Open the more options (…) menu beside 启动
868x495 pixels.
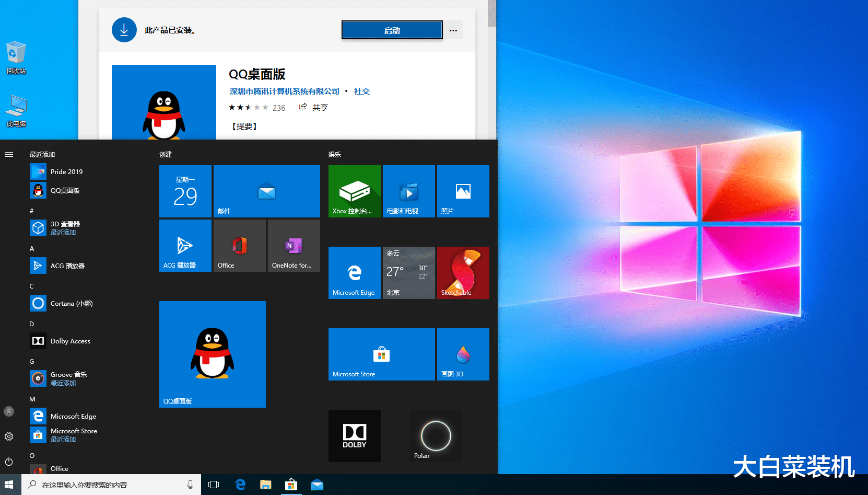click(453, 30)
